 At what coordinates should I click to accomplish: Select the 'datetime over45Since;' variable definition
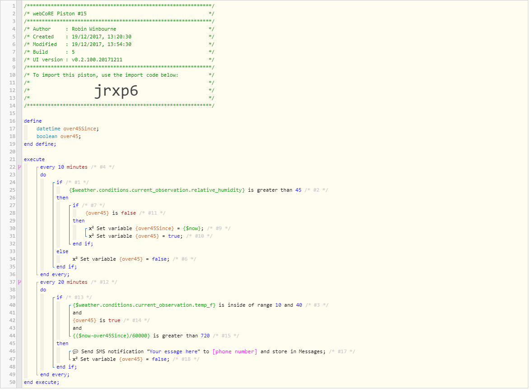(x=68, y=129)
